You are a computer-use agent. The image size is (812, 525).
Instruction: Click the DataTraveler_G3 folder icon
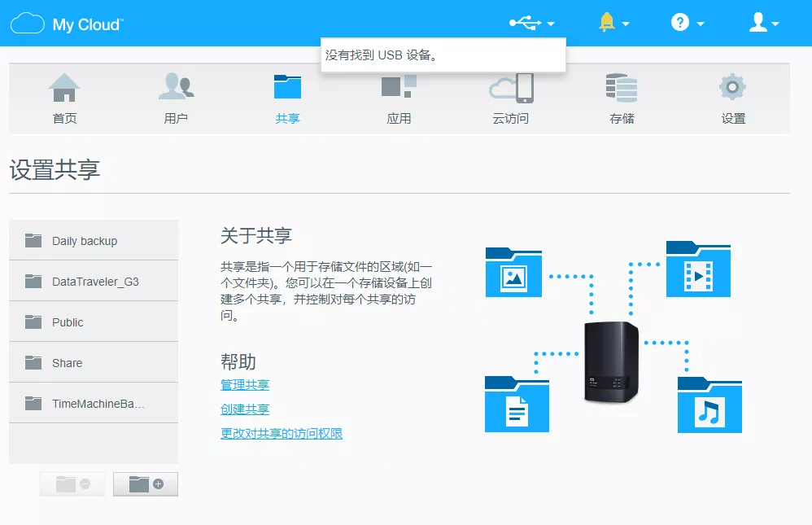coord(33,281)
